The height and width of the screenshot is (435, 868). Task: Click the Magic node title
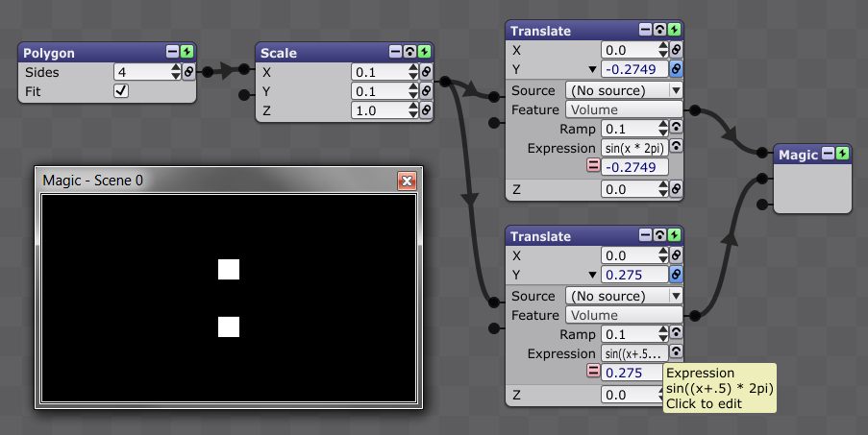point(798,156)
